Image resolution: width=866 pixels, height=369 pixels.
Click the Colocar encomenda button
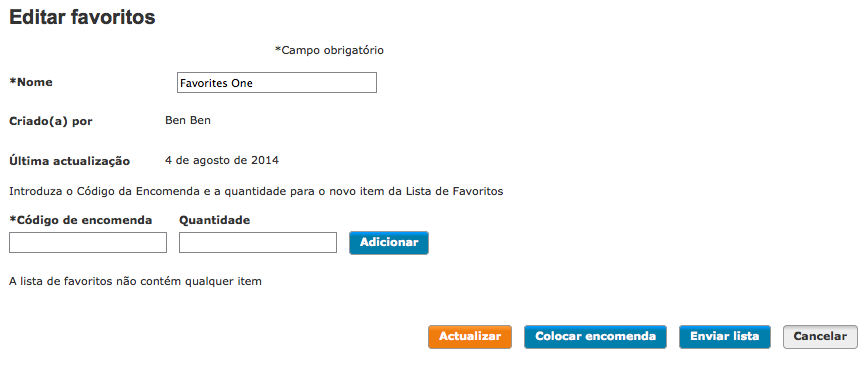coord(595,336)
